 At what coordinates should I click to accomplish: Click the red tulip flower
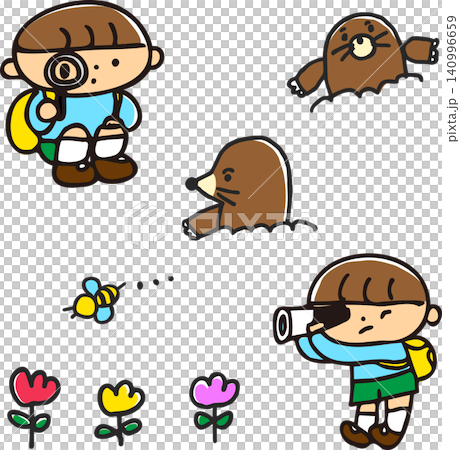[x=34, y=385]
